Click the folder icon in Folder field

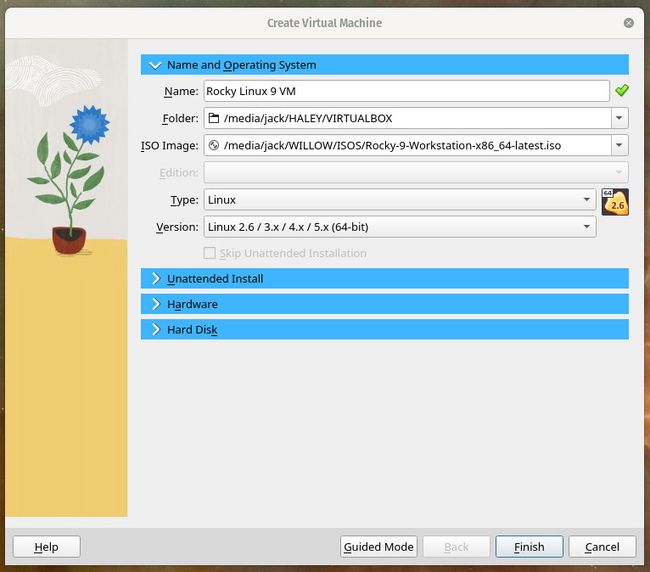[213, 119]
